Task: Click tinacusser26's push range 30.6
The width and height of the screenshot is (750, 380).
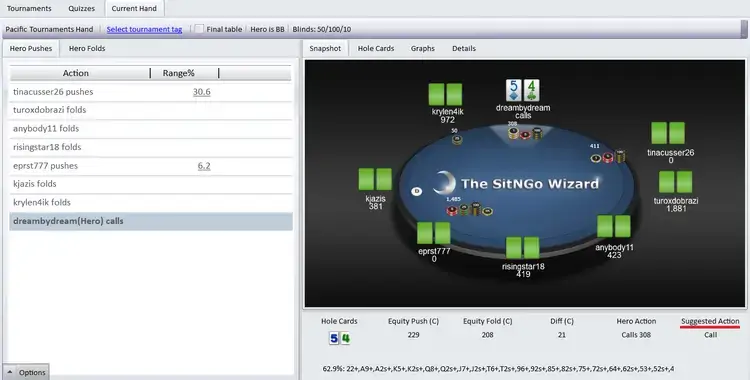Action: (x=201, y=92)
